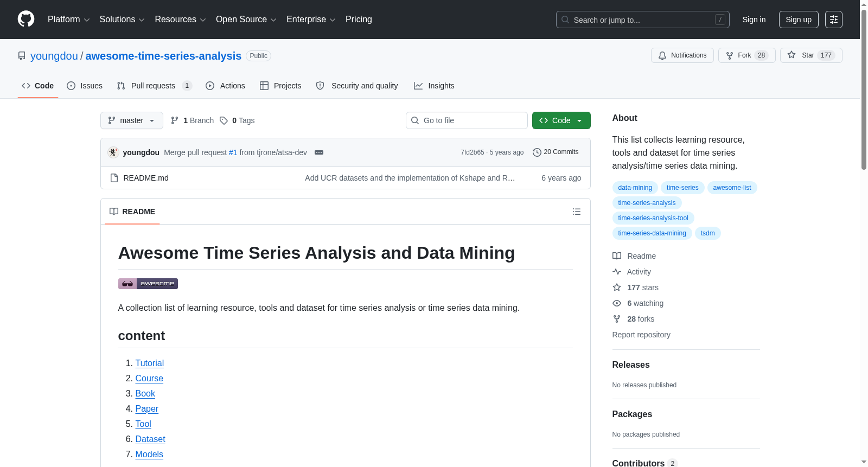This screenshot has width=868, height=467.
Task: Click the Tool link in content list
Action: (x=143, y=424)
